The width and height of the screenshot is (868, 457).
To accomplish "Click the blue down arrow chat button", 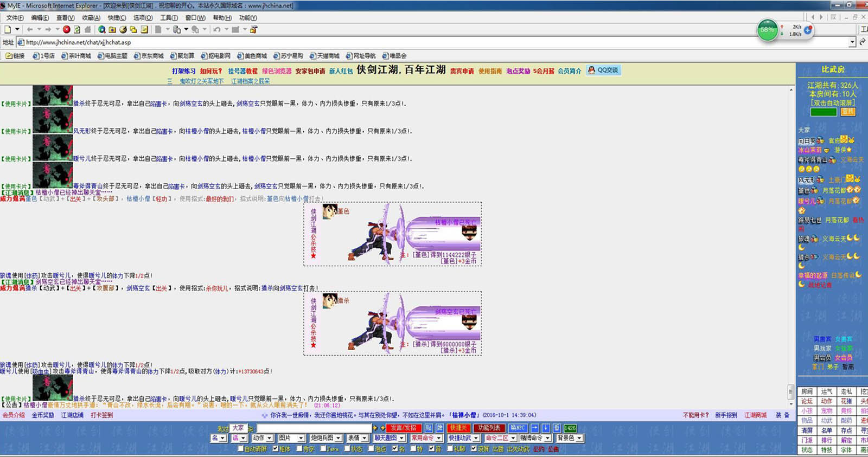I will [546, 428].
